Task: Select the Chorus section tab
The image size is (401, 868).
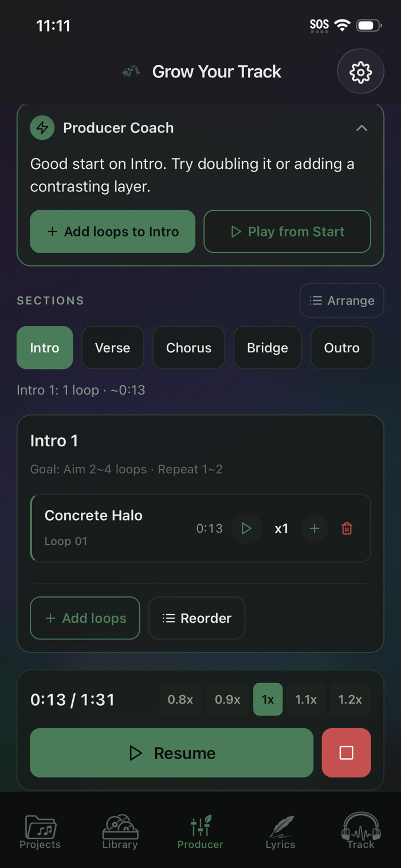Action: tap(188, 348)
